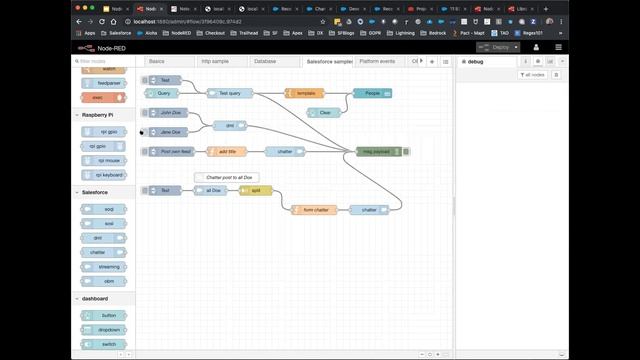Select the add title function node
This screenshot has height=360, width=640.
(x=227, y=151)
